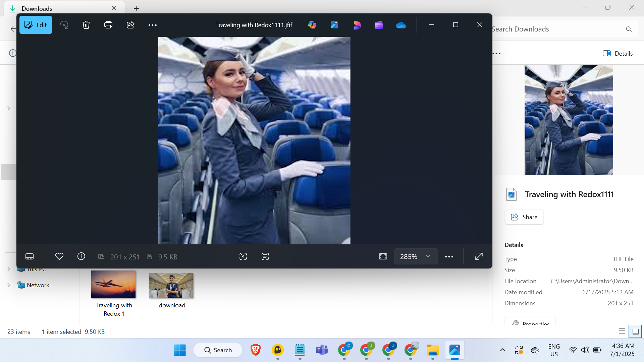The width and height of the screenshot is (644, 362).
Task: Open the 285% zoom level dropdown
Action: [416, 256]
